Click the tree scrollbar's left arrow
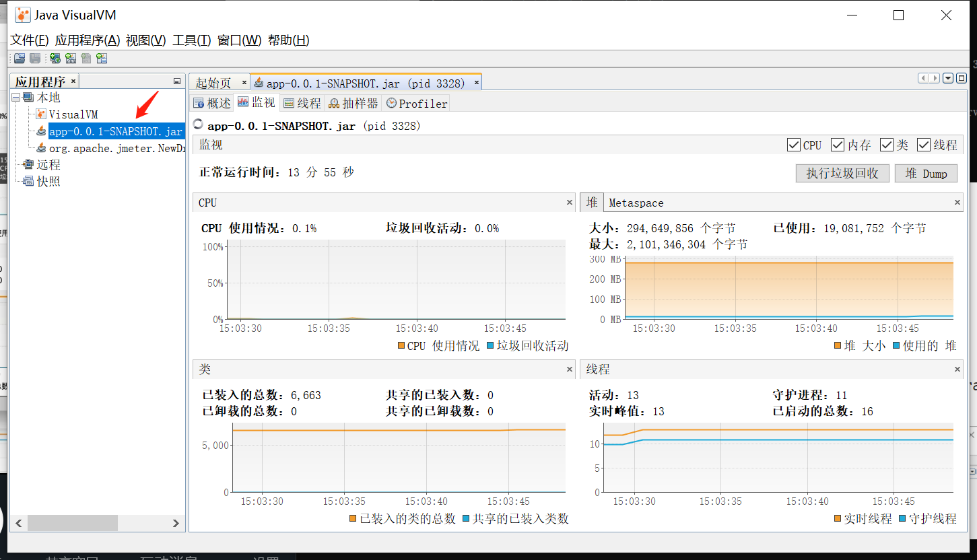The height and width of the screenshot is (560, 977). (x=19, y=523)
